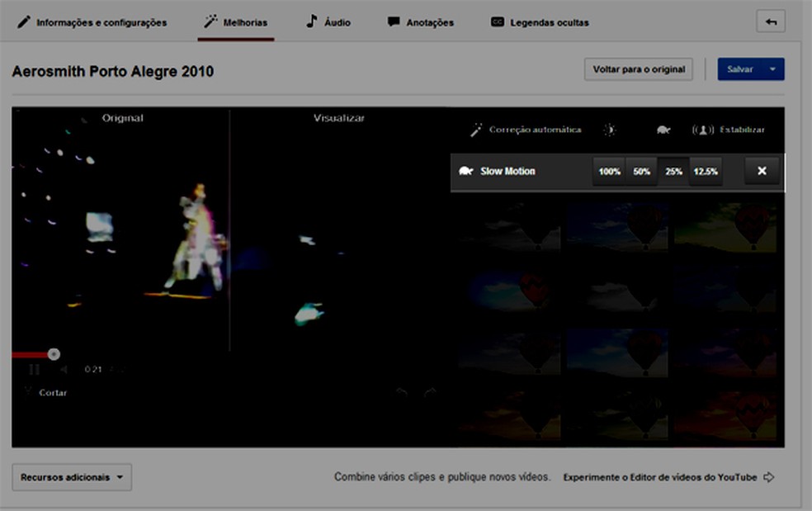Open the Legendas ocultas tab
The image size is (812, 511).
point(540,22)
